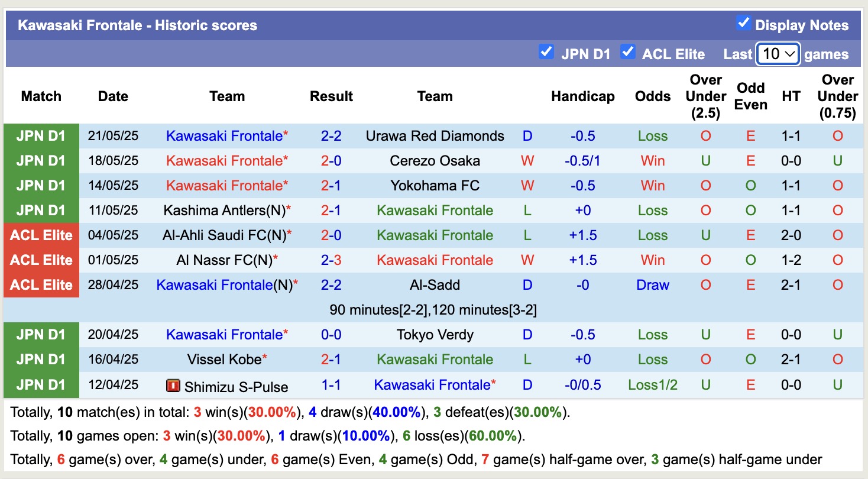Click the ACL Elite badge on 01/05/25 row
The image size is (868, 479).
pos(41,260)
